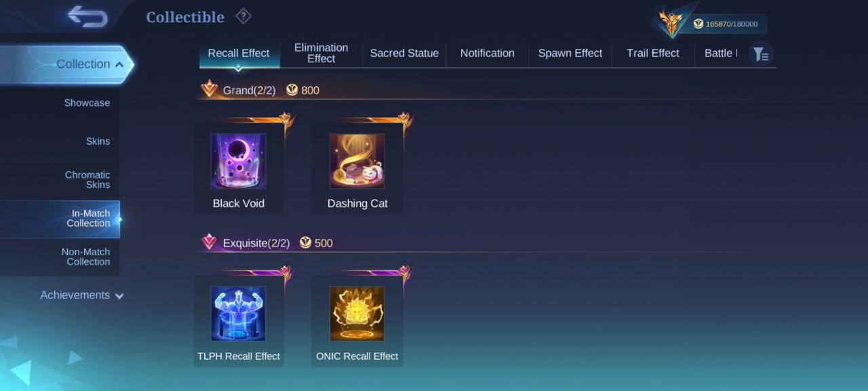
Task: Switch to the Elimination Effect tab
Action: pos(321,53)
